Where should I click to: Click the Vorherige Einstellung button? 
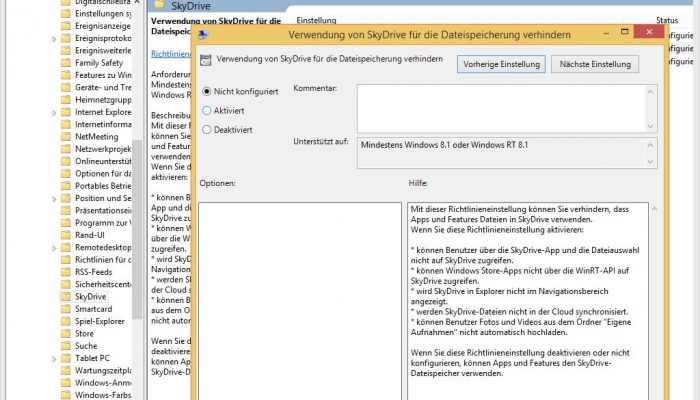click(501, 64)
